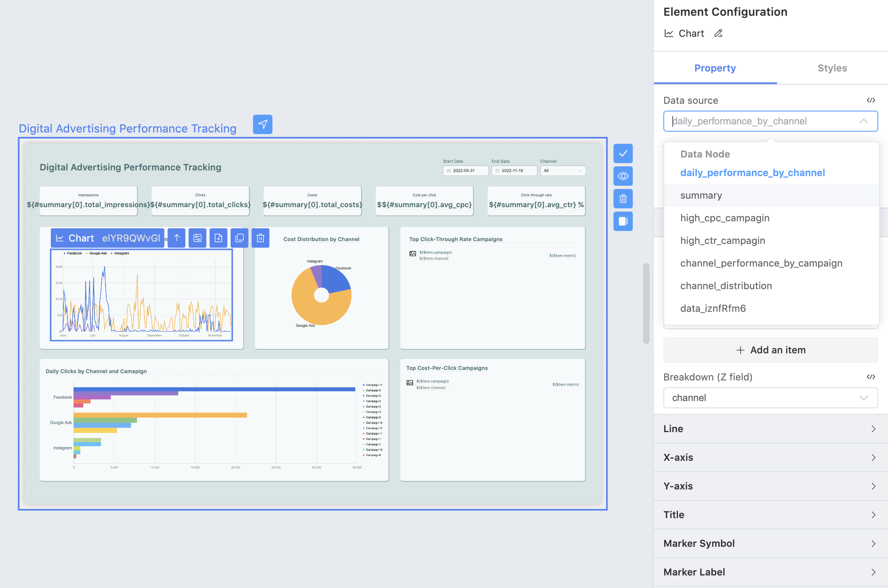The height and width of the screenshot is (588, 888).
Task: Click the Start Date input field
Action: point(465,171)
